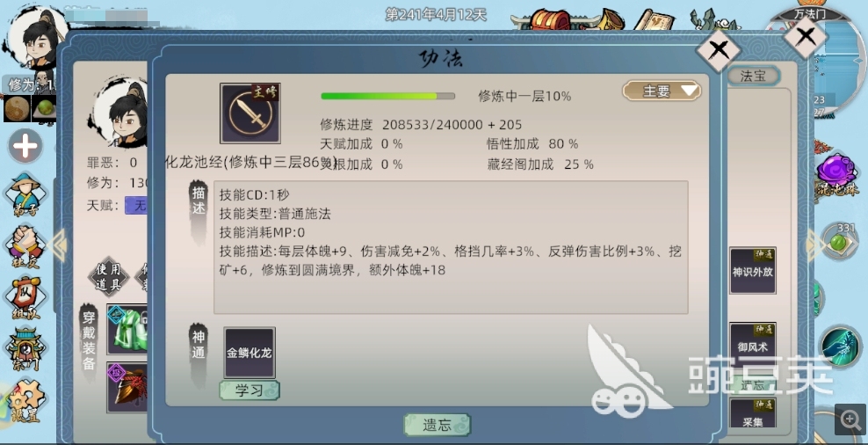Tap the sword 主修 technique icon

(x=250, y=113)
